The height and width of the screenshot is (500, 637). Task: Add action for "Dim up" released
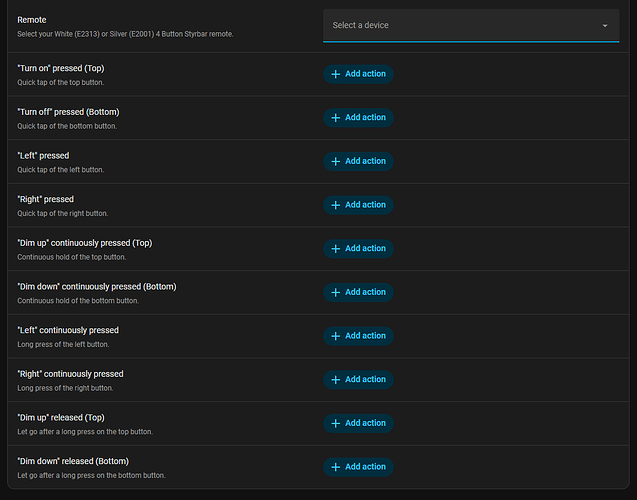[358, 423]
